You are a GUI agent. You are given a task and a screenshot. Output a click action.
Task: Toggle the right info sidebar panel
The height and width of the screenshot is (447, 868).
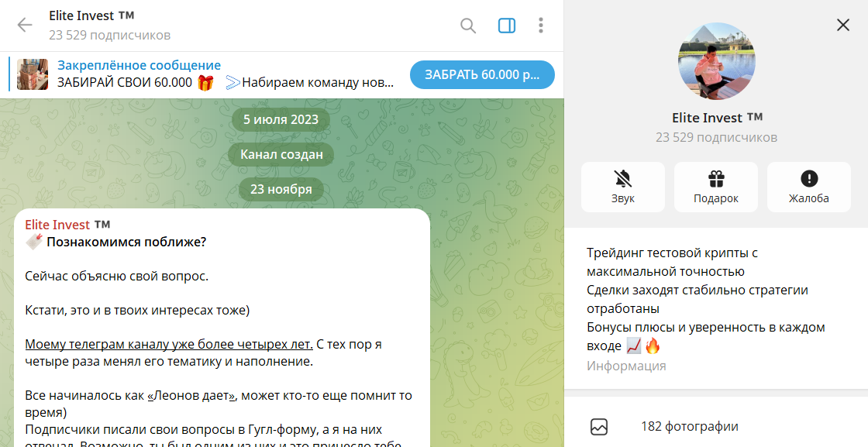pyautogui.click(x=507, y=26)
